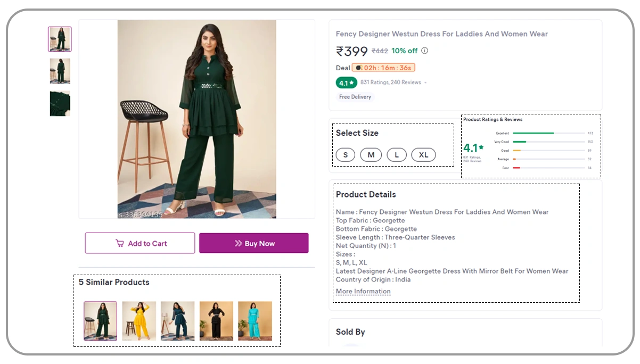Screen dimensions: 640x364
Task: Click the rupee price ₹399
Action: (x=352, y=51)
